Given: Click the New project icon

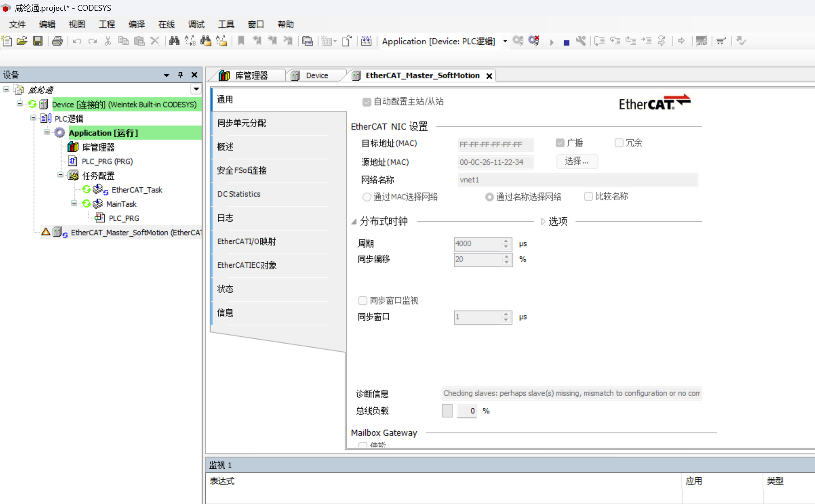Looking at the screenshot, I should [7, 41].
